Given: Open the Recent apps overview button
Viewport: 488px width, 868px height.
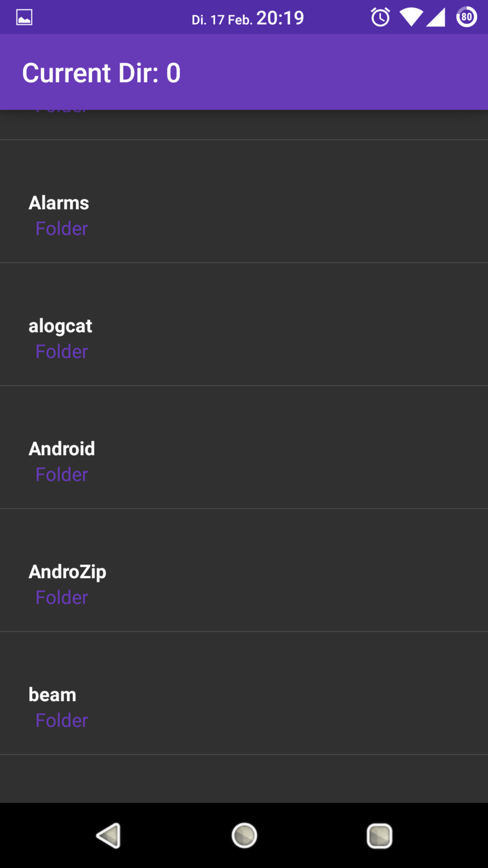Looking at the screenshot, I should 380,835.
